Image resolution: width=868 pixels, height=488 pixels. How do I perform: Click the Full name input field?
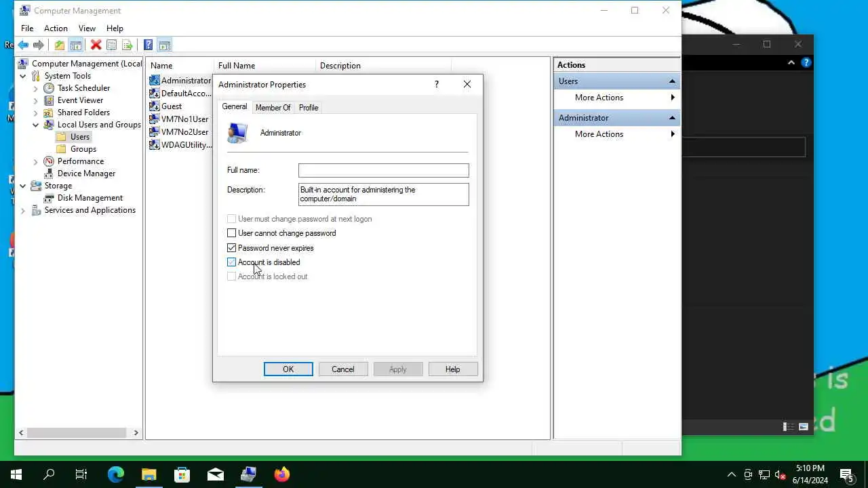coord(384,171)
